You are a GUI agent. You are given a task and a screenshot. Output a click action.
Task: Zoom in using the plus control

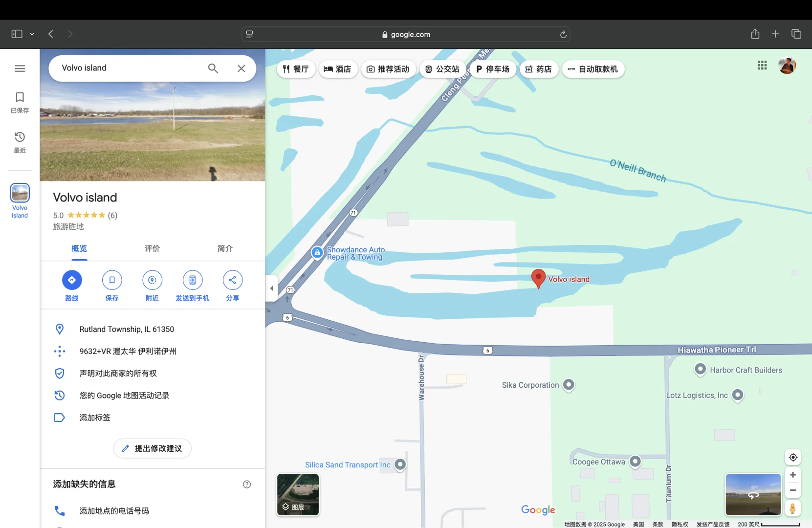(792, 475)
